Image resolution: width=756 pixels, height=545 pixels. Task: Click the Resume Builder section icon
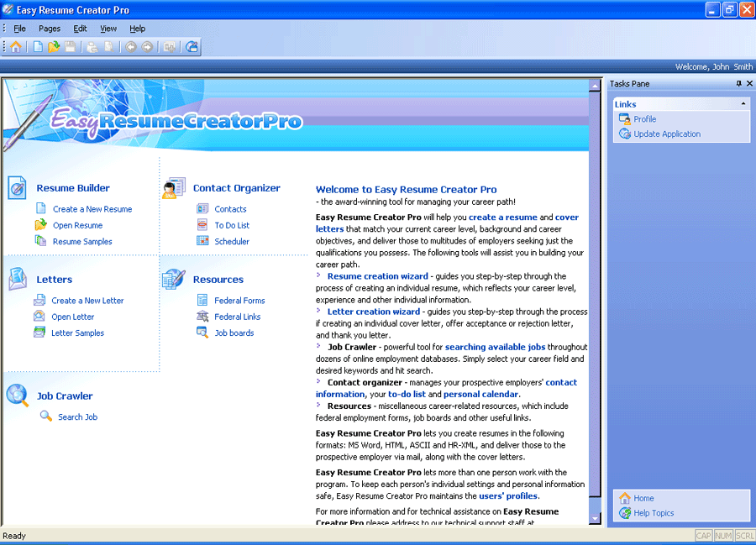coord(17,187)
